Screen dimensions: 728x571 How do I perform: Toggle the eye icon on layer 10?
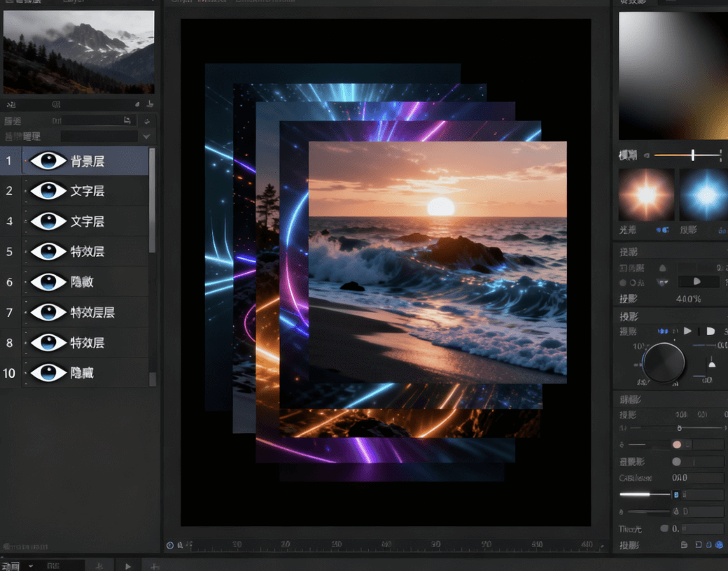tap(48, 373)
